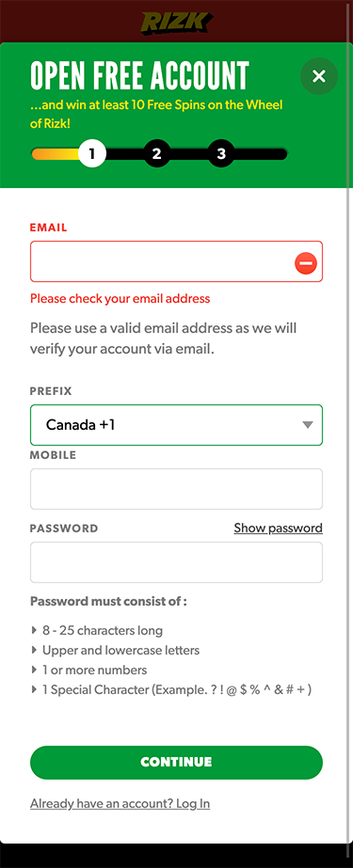
Task: Open Already have an account? Log In link
Action: (120, 803)
